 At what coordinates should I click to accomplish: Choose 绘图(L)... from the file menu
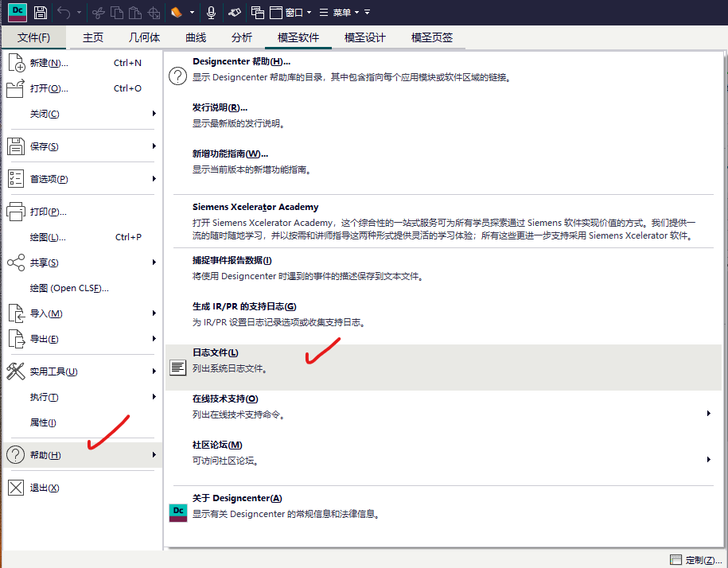click(82, 237)
